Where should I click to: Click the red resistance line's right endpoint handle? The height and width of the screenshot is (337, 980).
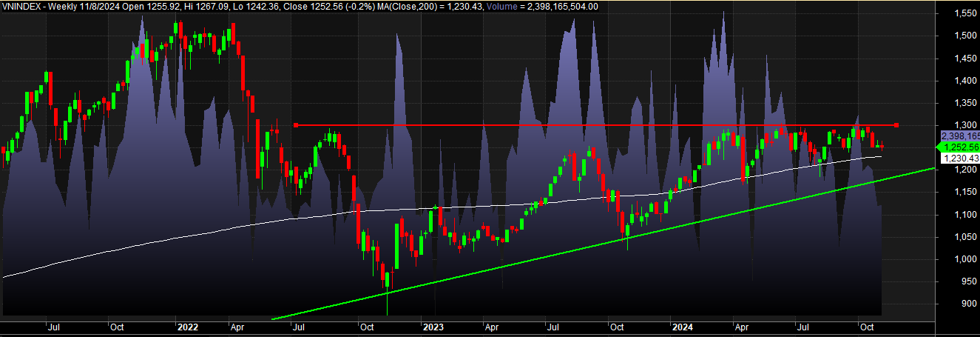[897, 125]
